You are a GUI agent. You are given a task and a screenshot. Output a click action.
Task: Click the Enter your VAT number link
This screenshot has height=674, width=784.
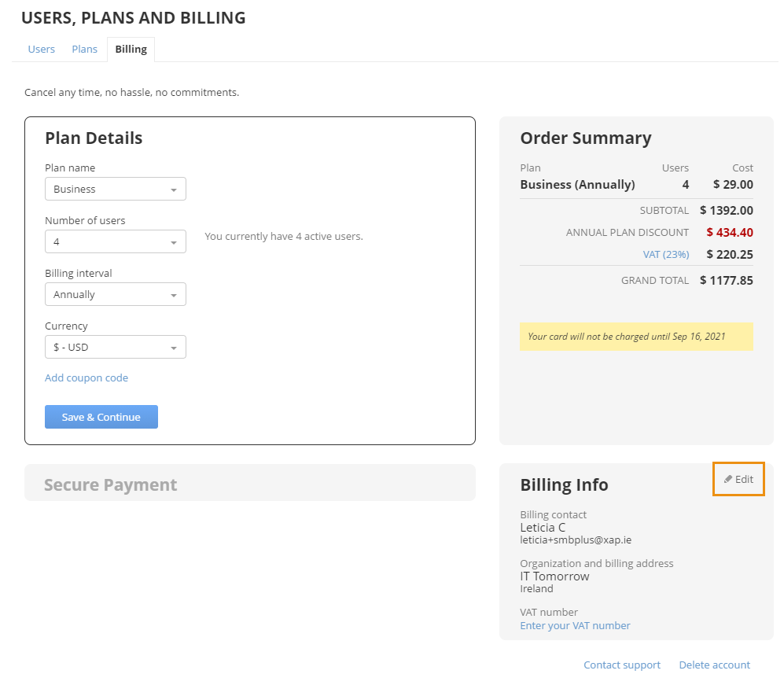pos(575,625)
